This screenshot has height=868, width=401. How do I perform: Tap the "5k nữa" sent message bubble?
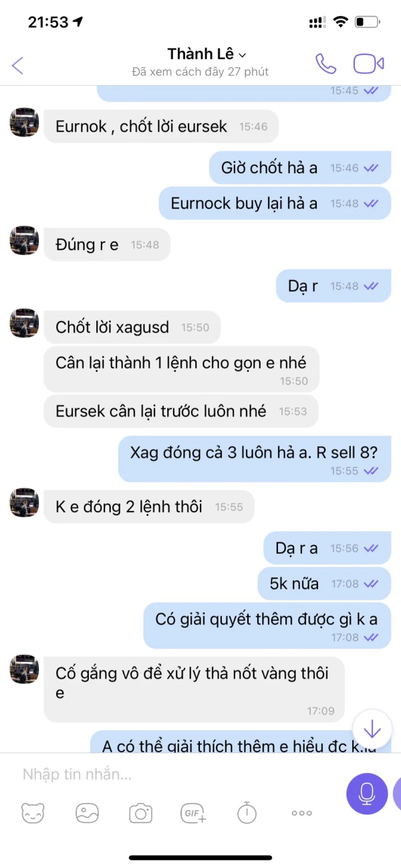coord(325,584)
